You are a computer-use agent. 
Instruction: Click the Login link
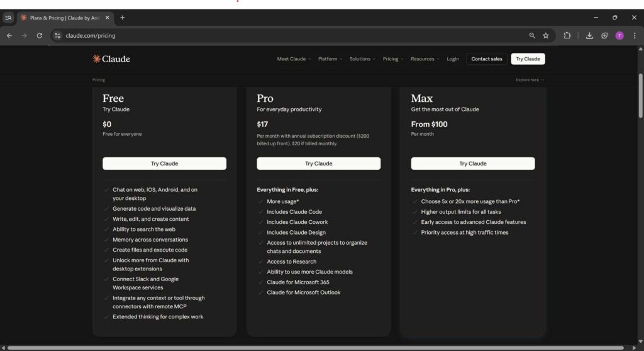pos(453,58)
